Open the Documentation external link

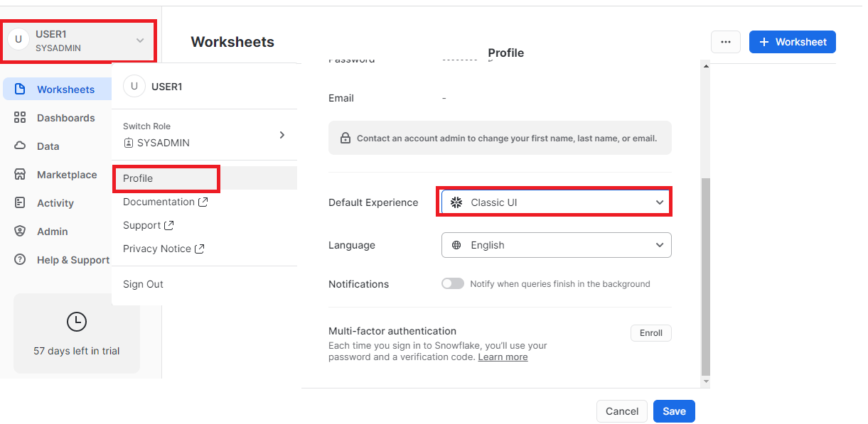[165, 202]
